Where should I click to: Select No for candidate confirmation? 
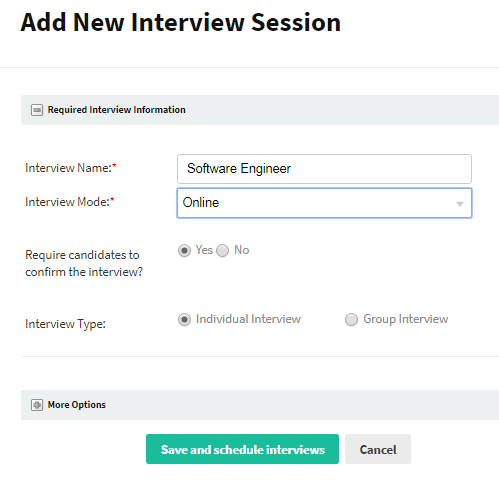click(x=223, y=251)
